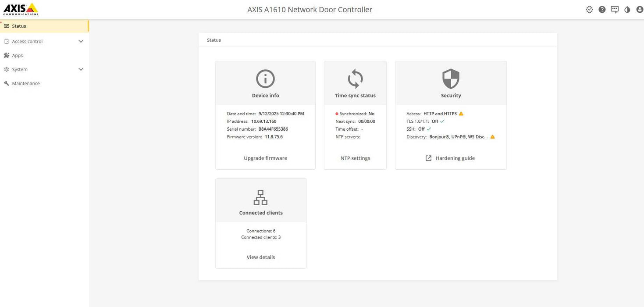Click the NTP servers label

(x=348, y=137)
